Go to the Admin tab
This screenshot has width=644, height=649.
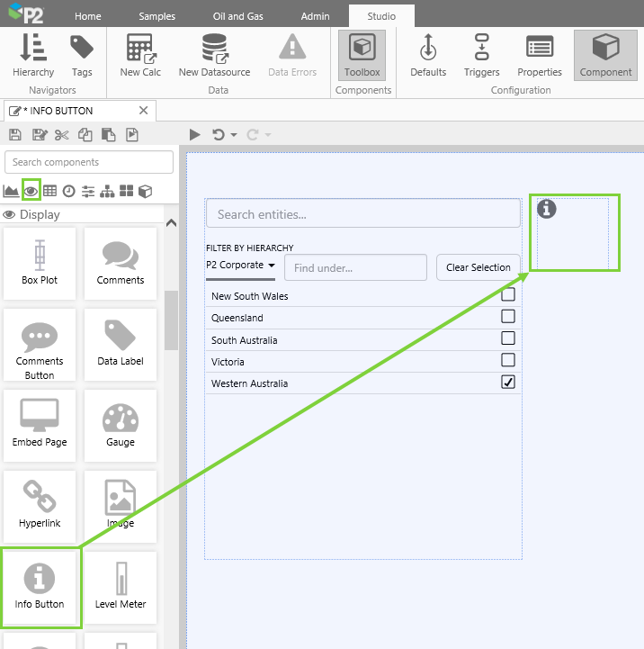pos(315,16)
